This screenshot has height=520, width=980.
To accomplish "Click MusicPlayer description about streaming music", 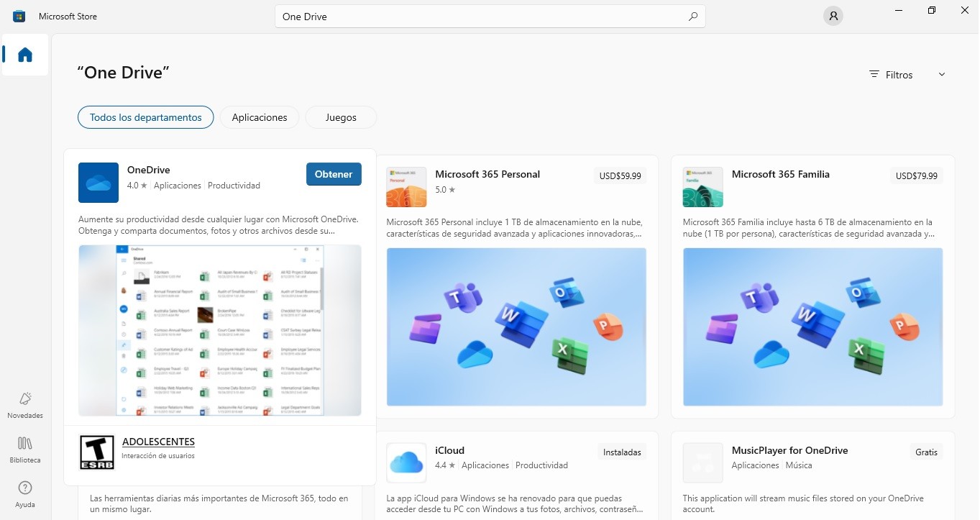I will click(x=803, y=503).
